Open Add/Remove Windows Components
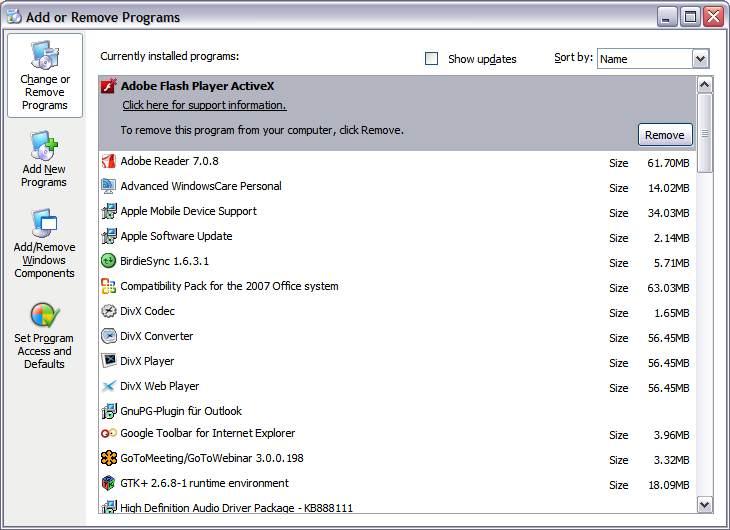This screenshot has height=530, width=730. coord(44,244)
